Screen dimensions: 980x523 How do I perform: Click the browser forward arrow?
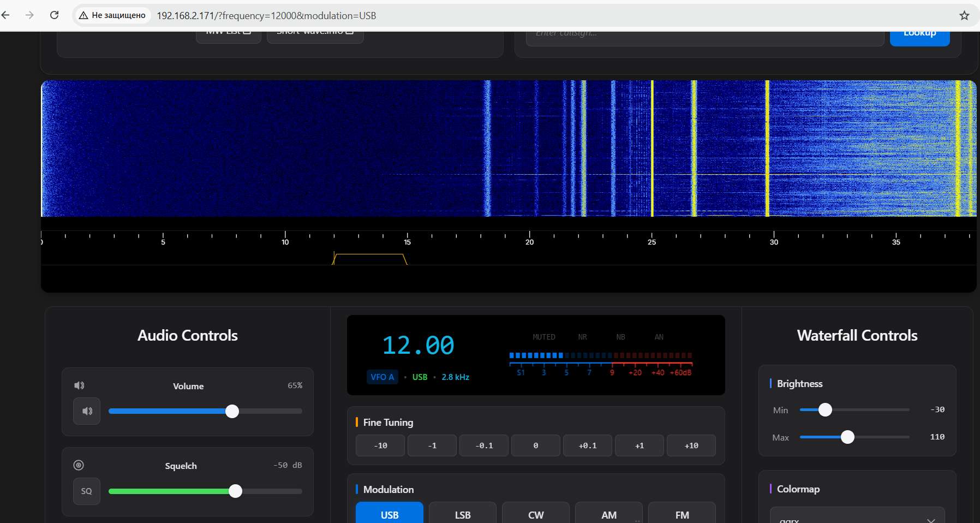[x=29, y=15]
